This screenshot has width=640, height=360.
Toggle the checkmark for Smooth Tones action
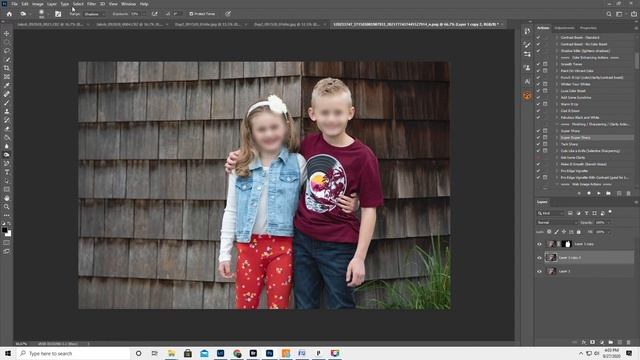(x=538, y=64)
